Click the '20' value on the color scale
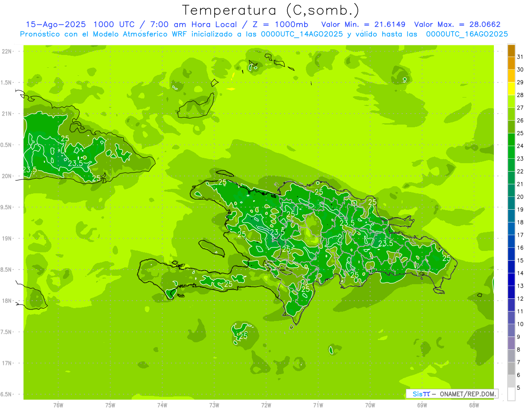532x411 pixels. [520, 197]
